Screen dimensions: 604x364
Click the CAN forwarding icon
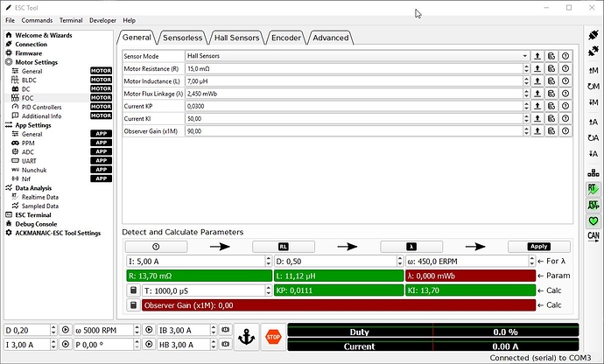pyautogui.click(x=593, y=236)
